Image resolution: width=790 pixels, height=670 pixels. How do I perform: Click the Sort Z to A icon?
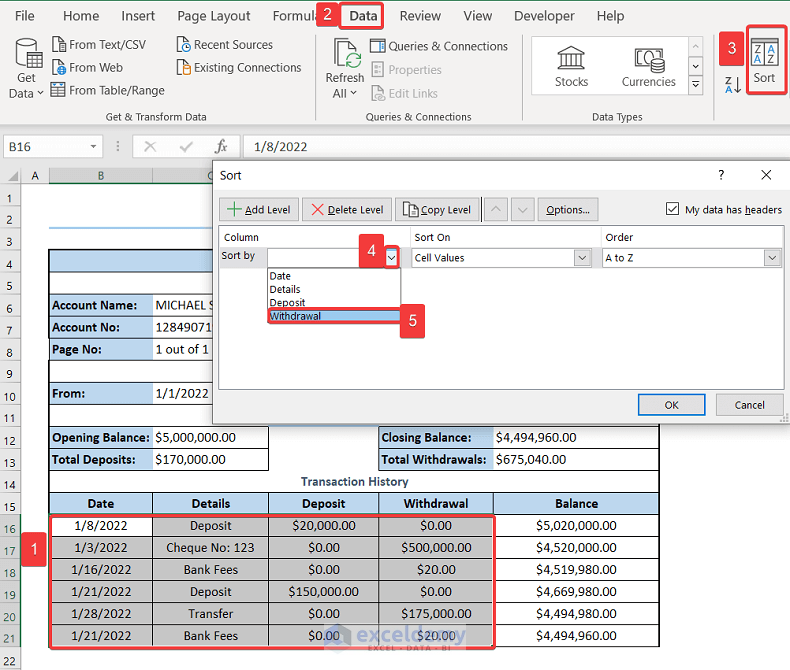click(x=732, y=84)
